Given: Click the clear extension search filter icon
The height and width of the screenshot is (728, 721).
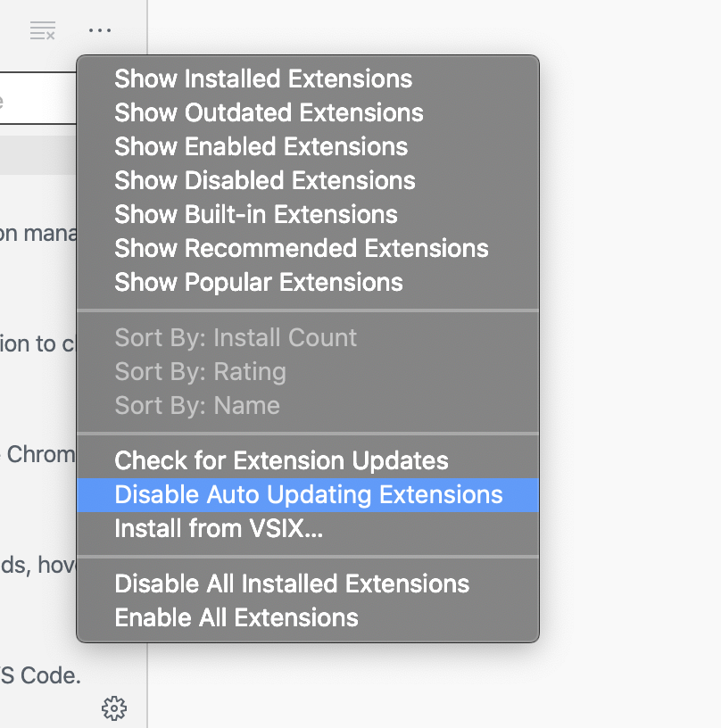Looking at the screenshot, I should coord(42,29).
